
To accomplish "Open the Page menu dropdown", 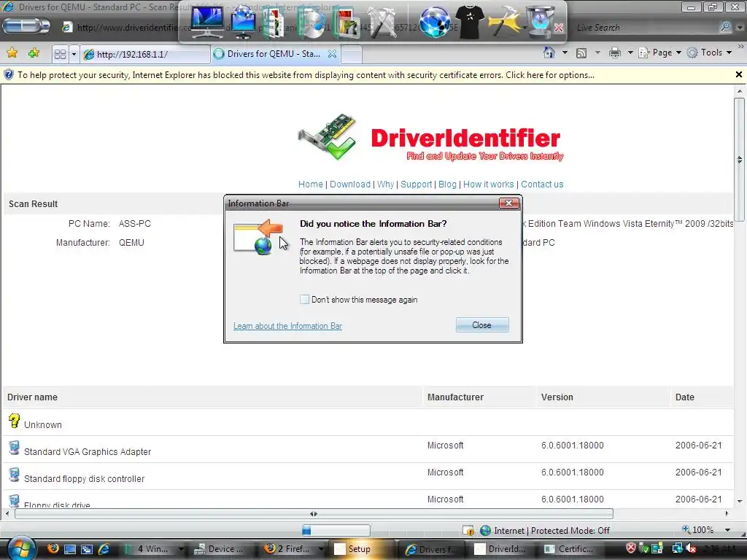I will [659, 52].
